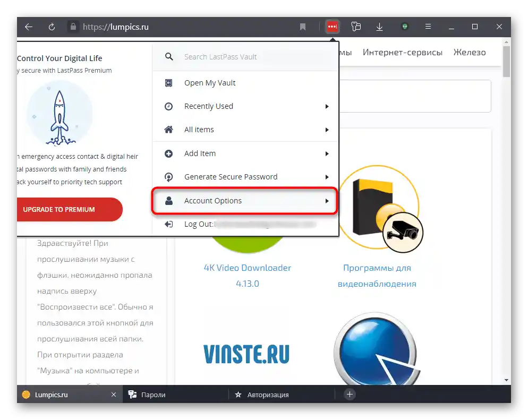
Task: Click the page vertical scrollbar thumb
Action: click(x=506, y=62)
